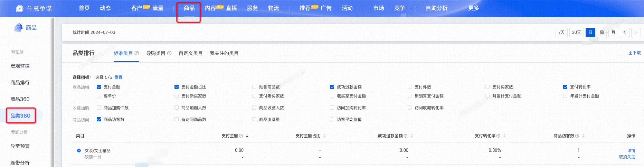Open 自助分析 in top navigation
644x167 pixels.
[x=437, y=8]
